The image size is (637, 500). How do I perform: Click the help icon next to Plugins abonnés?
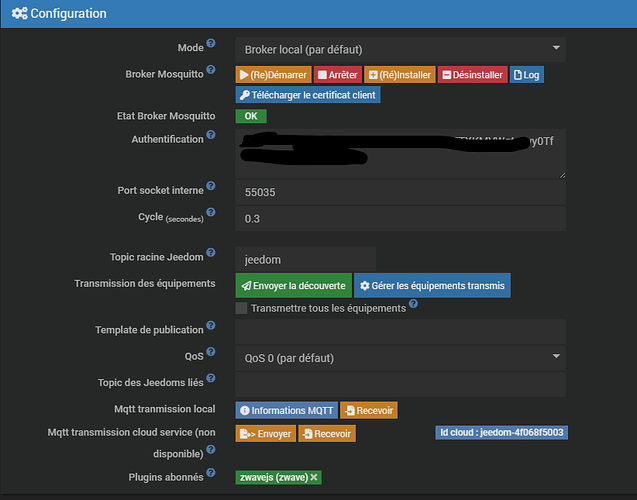[211, 474]
